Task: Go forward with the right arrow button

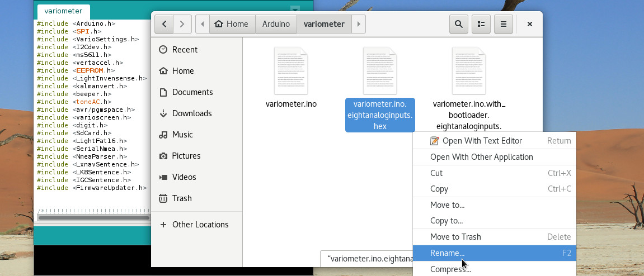Action: [x=182, y=24]
